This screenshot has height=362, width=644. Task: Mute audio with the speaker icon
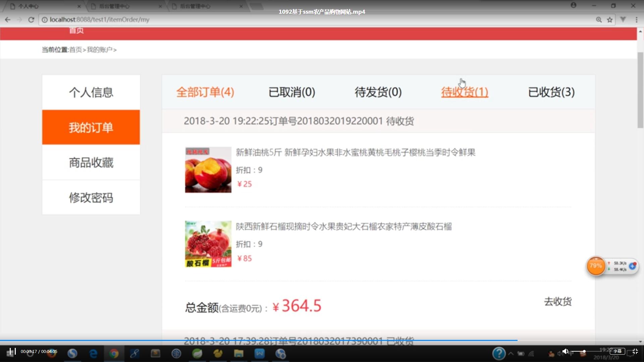[x=565, y=351]
